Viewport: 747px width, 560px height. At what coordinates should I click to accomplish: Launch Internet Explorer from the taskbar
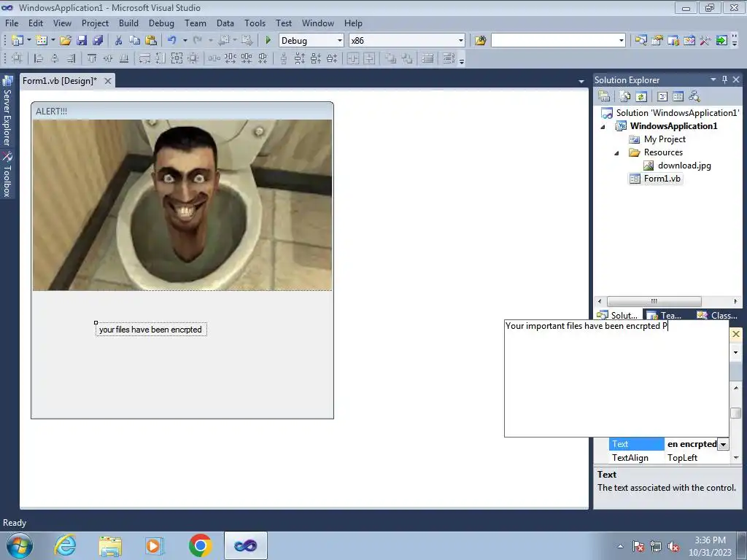coord(65,545)
